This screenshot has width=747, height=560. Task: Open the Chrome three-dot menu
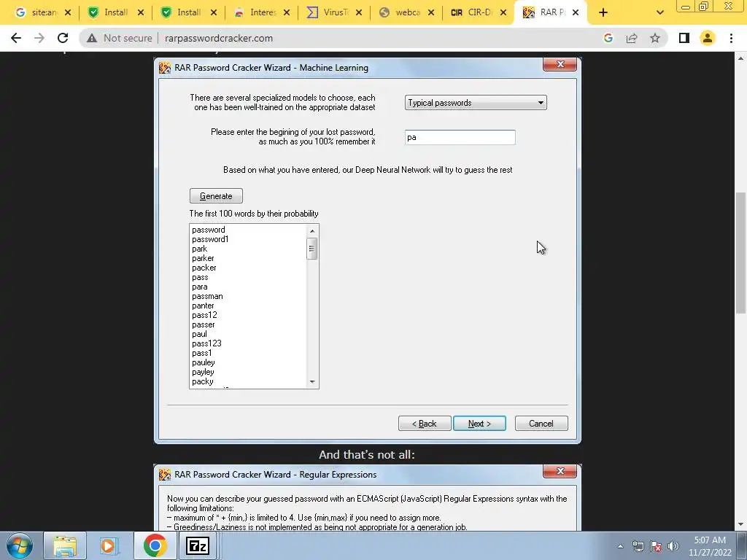pyautogui.click(x=731, y=38)
